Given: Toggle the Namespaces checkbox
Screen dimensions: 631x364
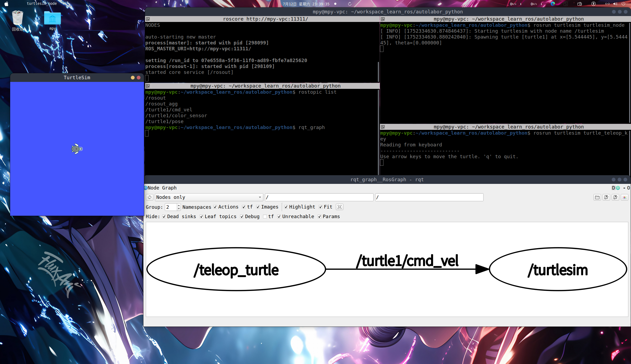Looking at the screenshot, I should tap(215, 207).
